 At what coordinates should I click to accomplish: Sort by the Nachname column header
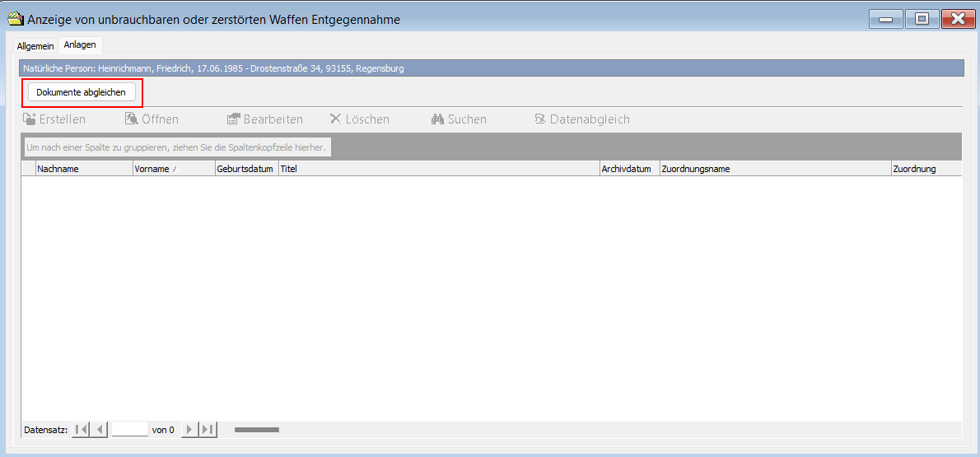point(83,169)
